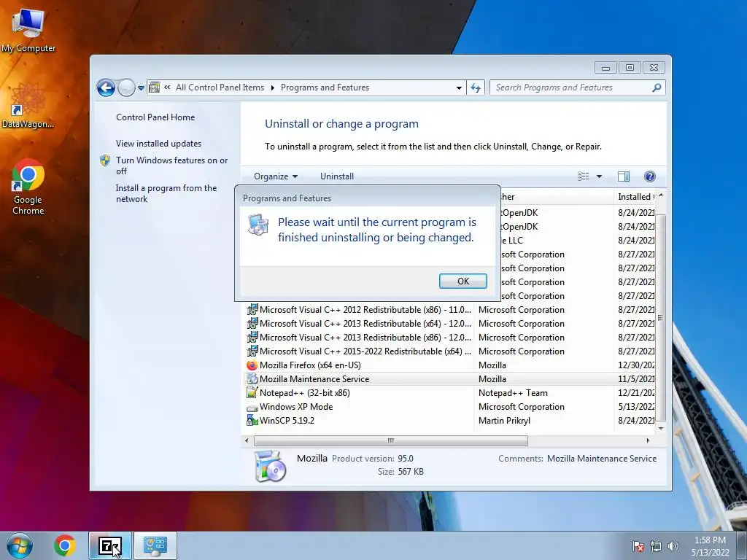This screenshot has width=747, height=560.
Task: Click the Chrome taskbar icon
Action: pyautogui.click(x=65, y=545)
